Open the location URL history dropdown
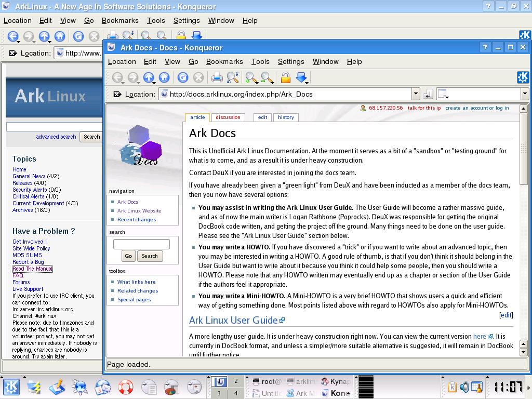The image size is (532, 399). point(416,94)
